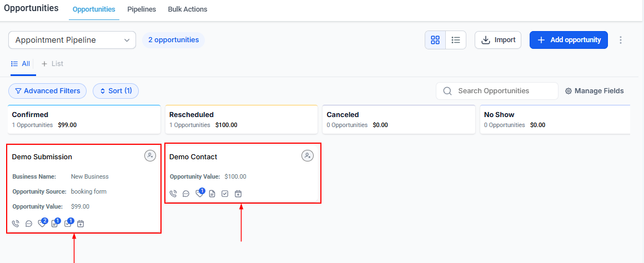Click the $99.00 value on Demo Submission card
Viewport: 644px width, 263px height.
(x=80, y=206)
